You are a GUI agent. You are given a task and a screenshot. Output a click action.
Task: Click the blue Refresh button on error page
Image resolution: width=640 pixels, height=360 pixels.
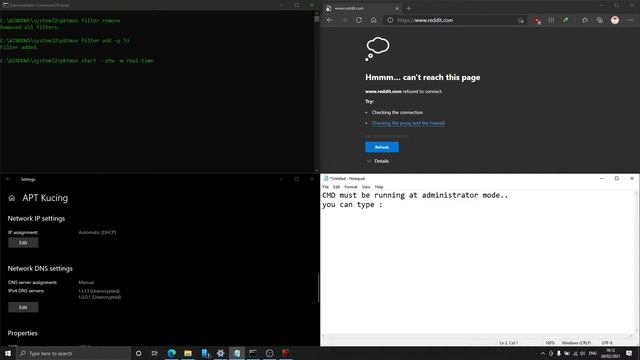tap(382, 147)
